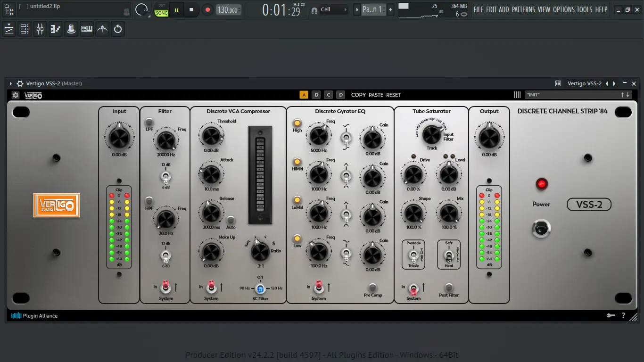This screenshot has width=644, height=362.
Task: Toggle the compressor In/System switch
Action: tap(211, 286)
